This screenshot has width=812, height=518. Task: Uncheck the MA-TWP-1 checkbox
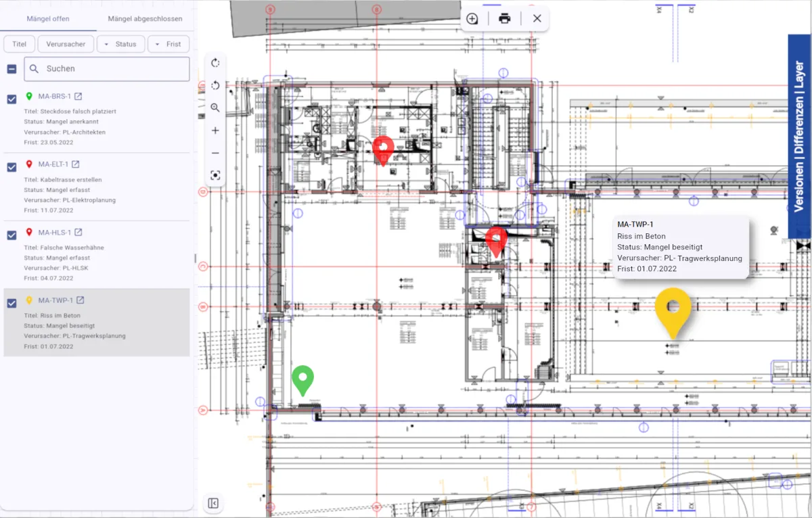(12, 303)
